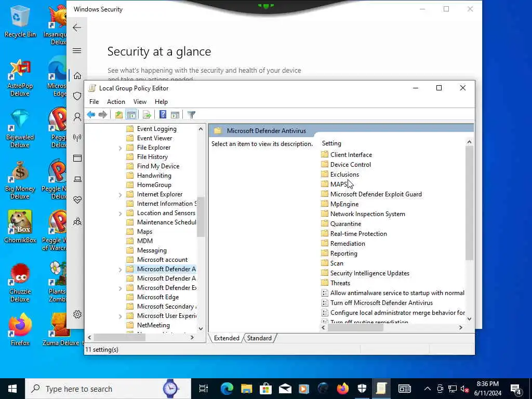Click the Windows Security back arrow
The width and height of the screenshot is (532, 399).
(77, 28)
